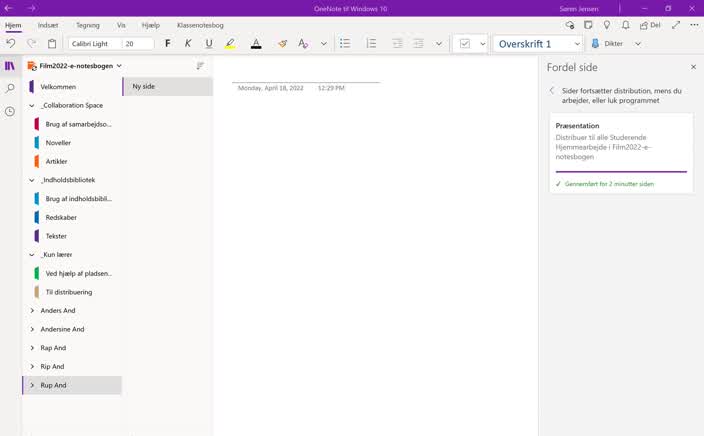The height and width of the screenshot is (436, 704).
Task: Click the forward arrow in title bar
Action: [31, 8]
